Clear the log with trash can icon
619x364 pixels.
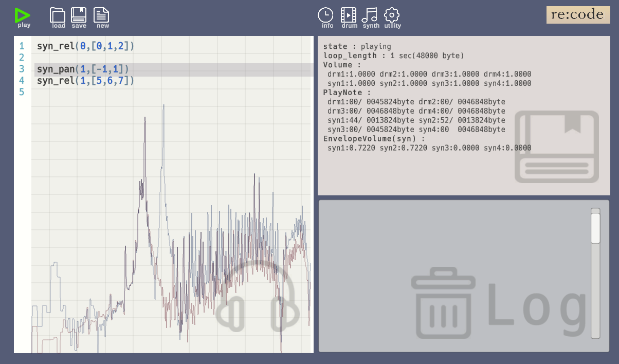click(x=443, y=303)
